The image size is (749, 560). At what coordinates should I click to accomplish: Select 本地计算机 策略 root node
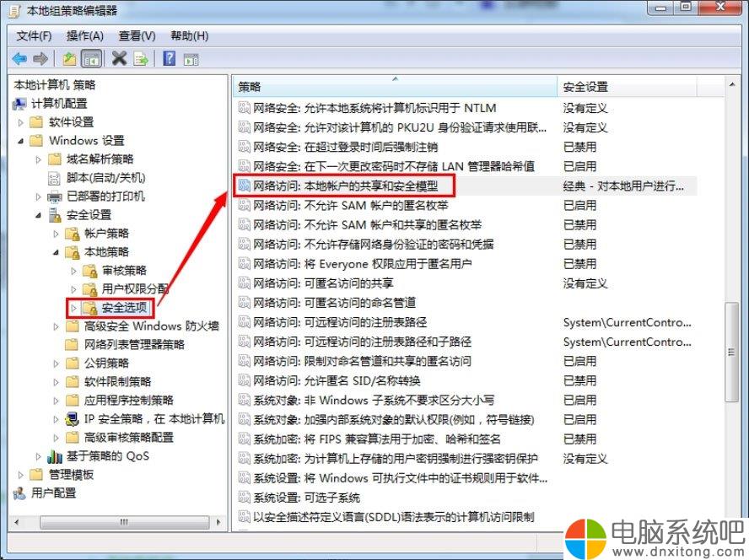pyautogui.click(x=55, y=85)
